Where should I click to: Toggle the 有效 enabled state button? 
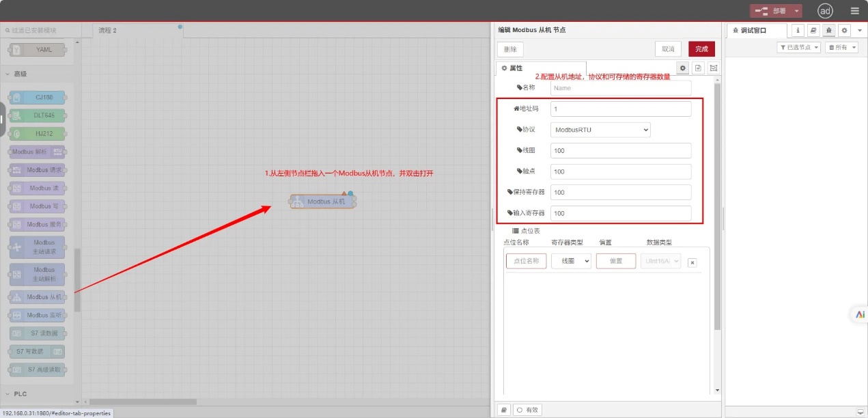(x=527, y=410)
